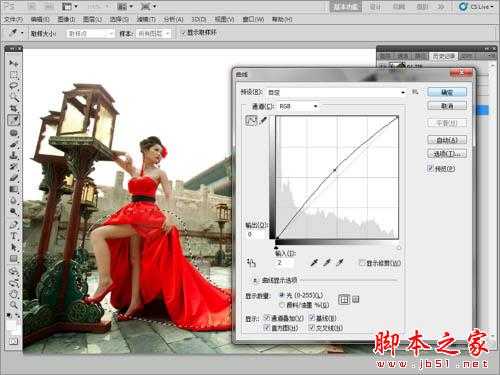
Task: Select the Rectangle shape tool
Action: [14, 259]
